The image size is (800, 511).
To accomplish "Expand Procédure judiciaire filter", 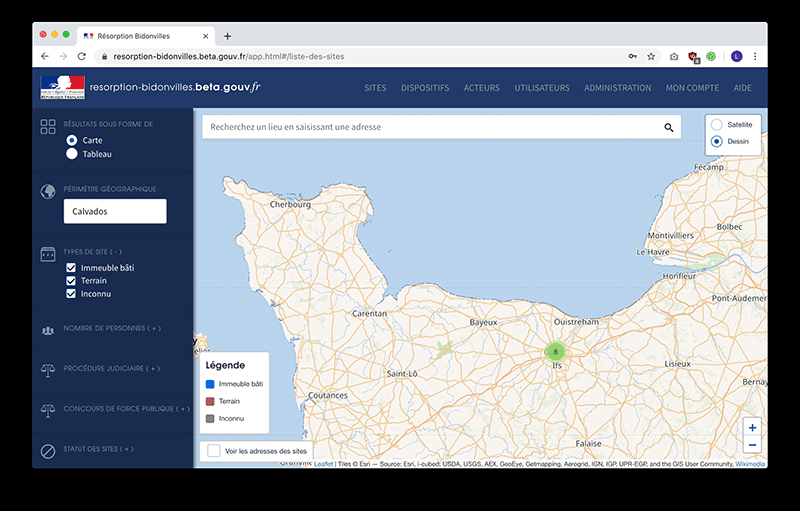I will click(x=112, y=369).
